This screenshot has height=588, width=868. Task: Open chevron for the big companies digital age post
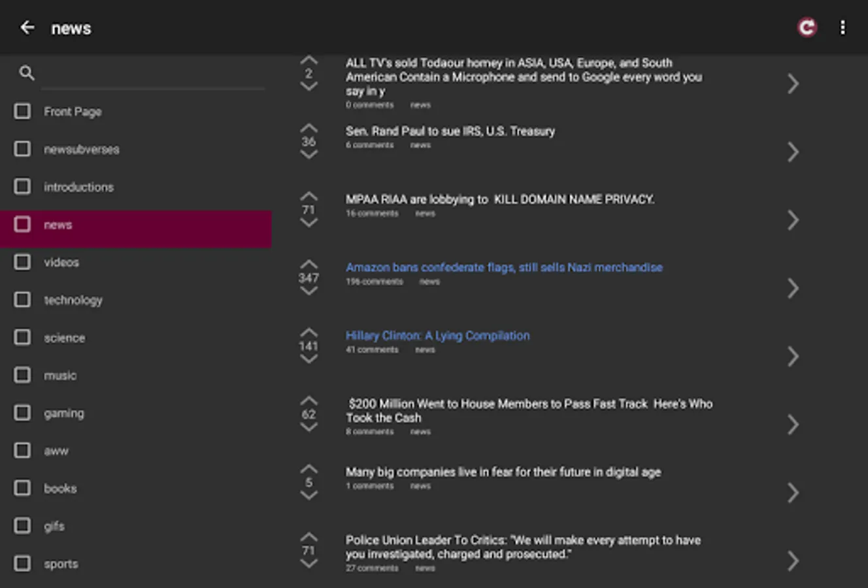coord(793,493)
